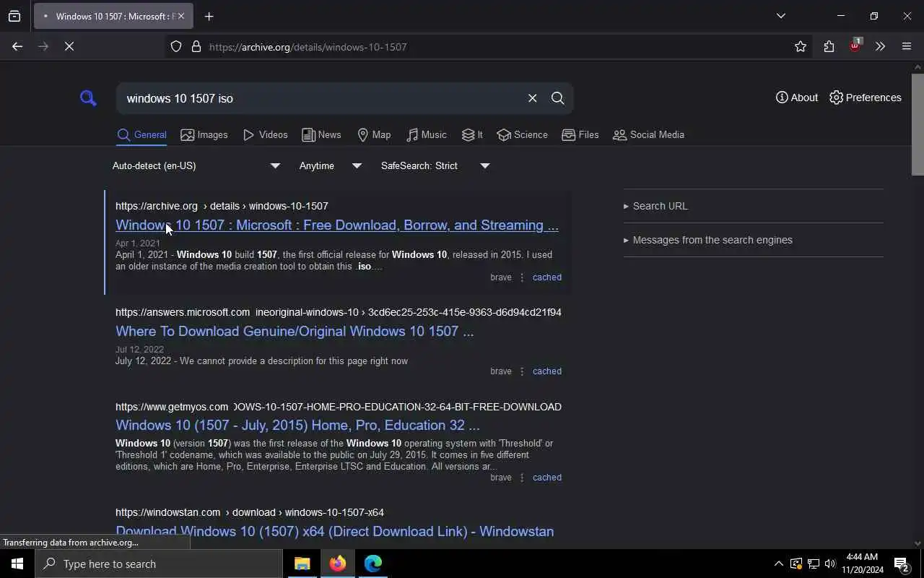Switch to Social Media category tab
The image size is (924, 578).
[x=648, y=135]
